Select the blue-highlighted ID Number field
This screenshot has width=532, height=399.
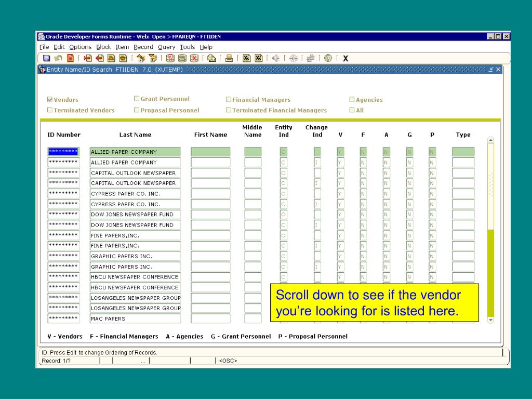pos(63,152)
